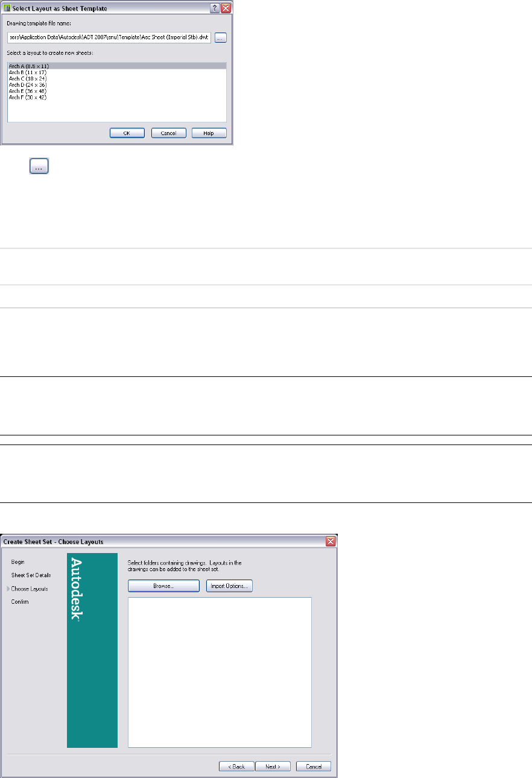Click inside the empty layouts list box
Image resolution: width=532 pixels, height=778 pixels.
pyautogui.click(x=220, y=672)
